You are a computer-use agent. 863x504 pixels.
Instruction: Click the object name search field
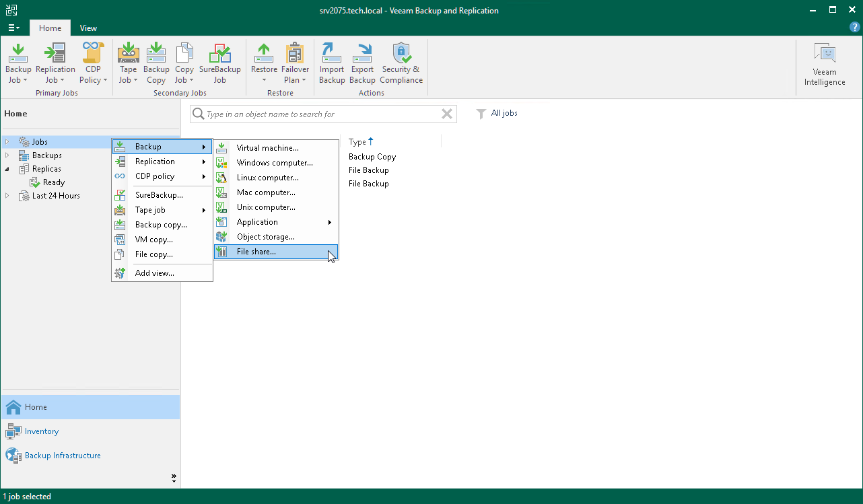click(316, 114)
